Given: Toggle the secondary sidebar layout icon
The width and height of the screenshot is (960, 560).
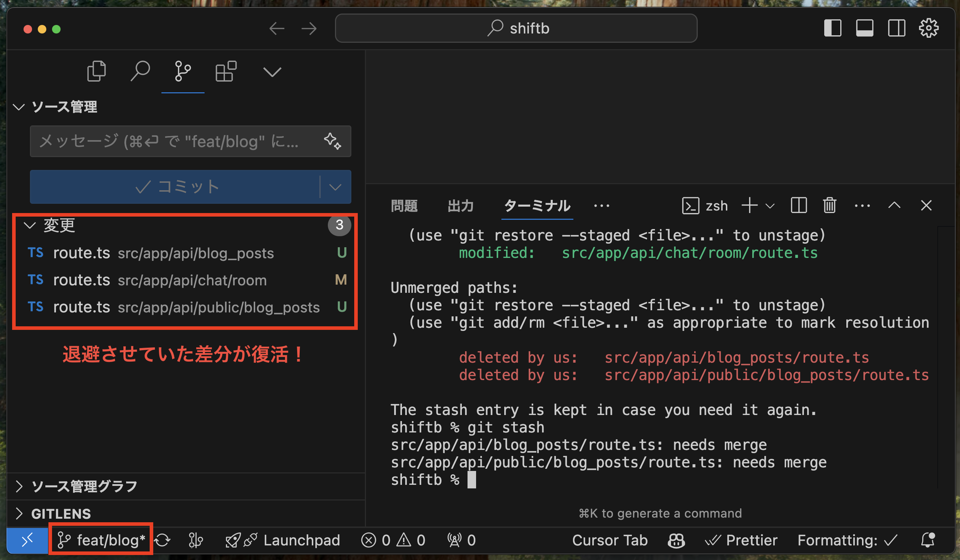Looking at the screenshot, I should (x=896, y=28).
